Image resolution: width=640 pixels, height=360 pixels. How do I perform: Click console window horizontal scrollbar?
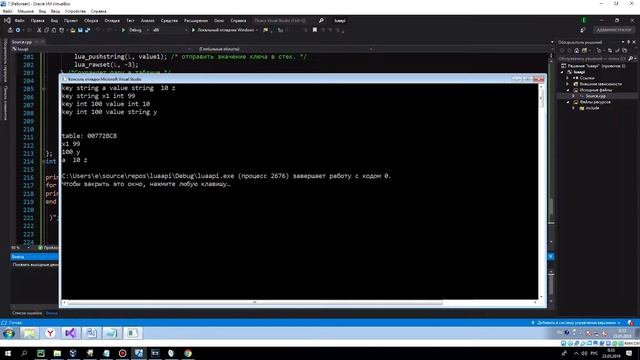[x=300, y=303]
